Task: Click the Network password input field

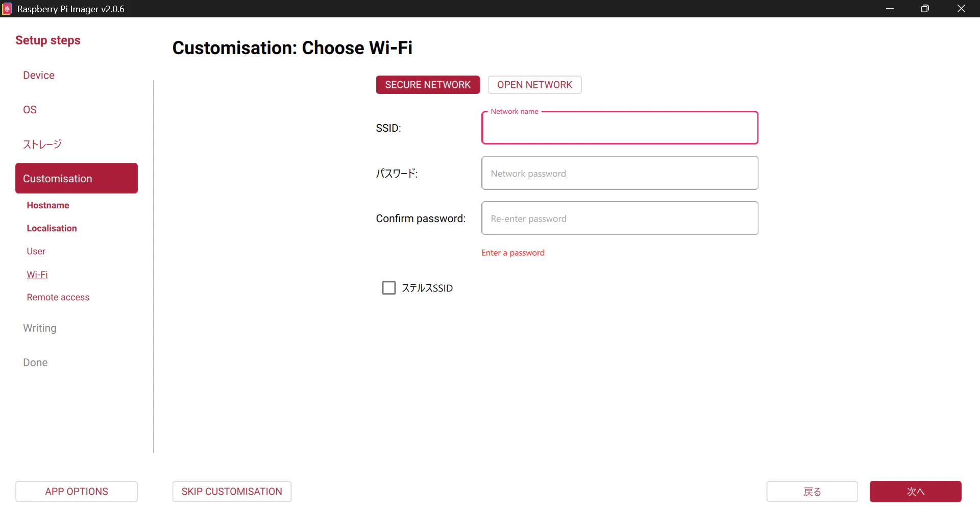Action: [x=620, y=173]
